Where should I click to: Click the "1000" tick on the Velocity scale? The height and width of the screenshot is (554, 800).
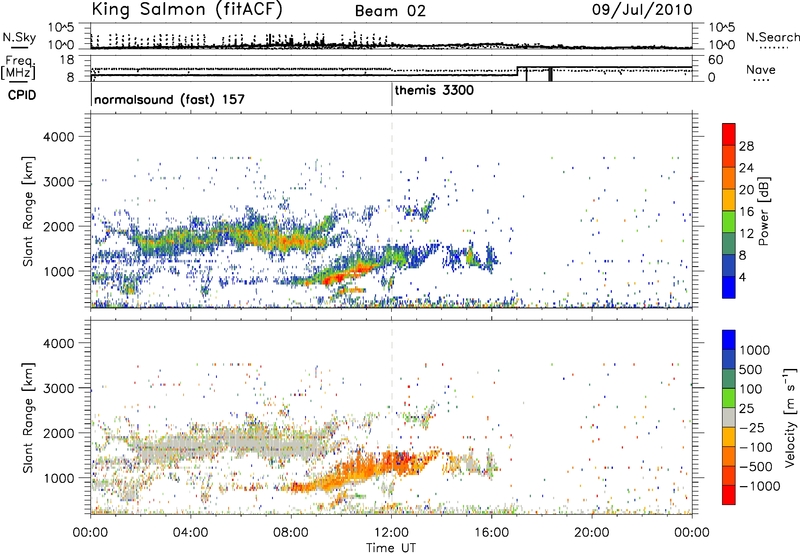754,350
